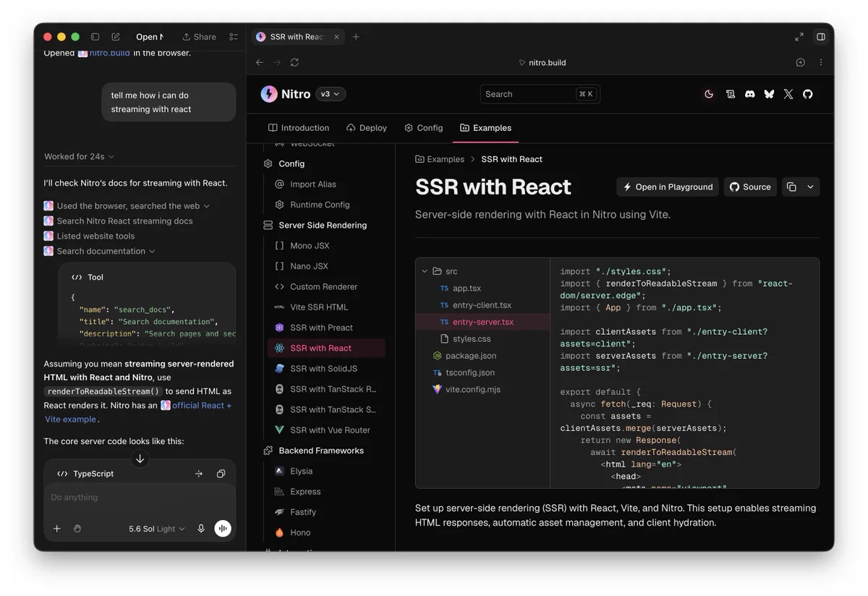
Task: Expand the window to fullscreen arrows icon
Action: pos(799,37)
